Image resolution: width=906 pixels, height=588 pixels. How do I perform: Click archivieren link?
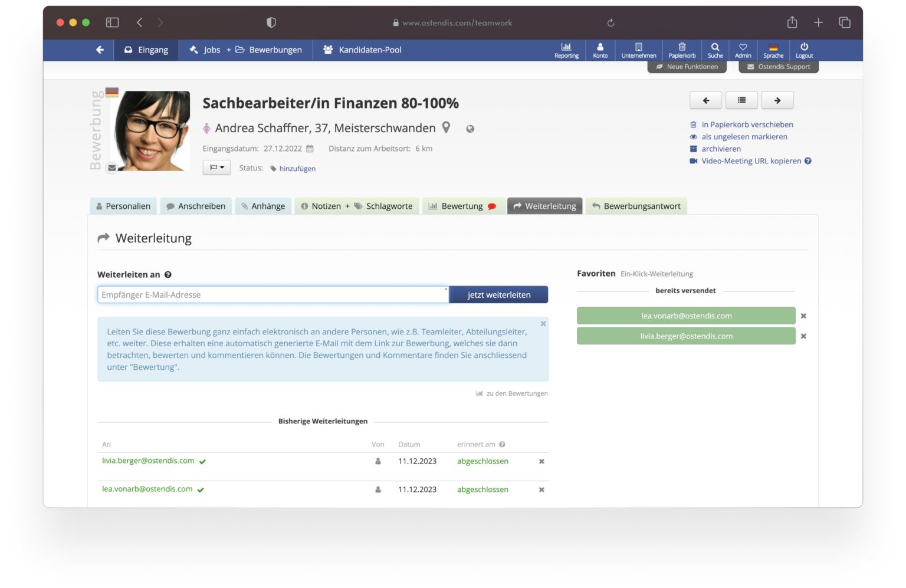coord(721,149)
